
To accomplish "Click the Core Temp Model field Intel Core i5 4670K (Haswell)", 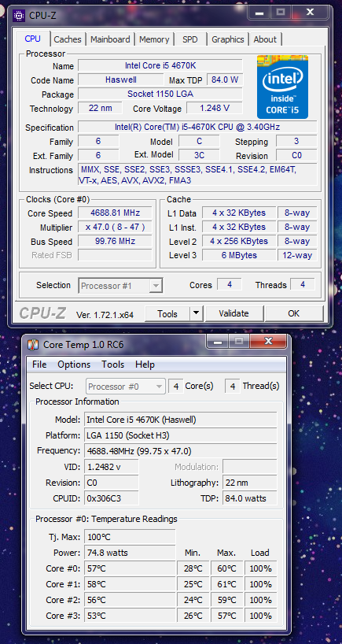I will 180,420.
